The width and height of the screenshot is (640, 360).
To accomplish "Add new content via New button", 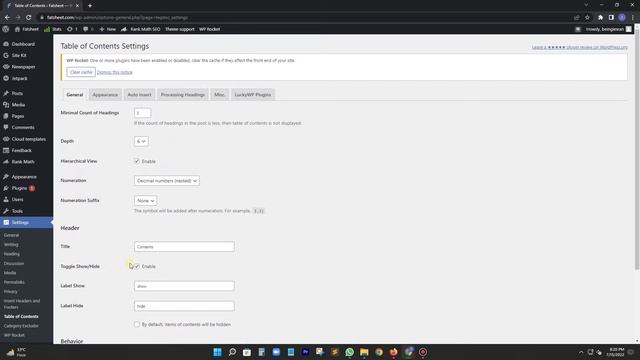I will click(x=108, y=29).
